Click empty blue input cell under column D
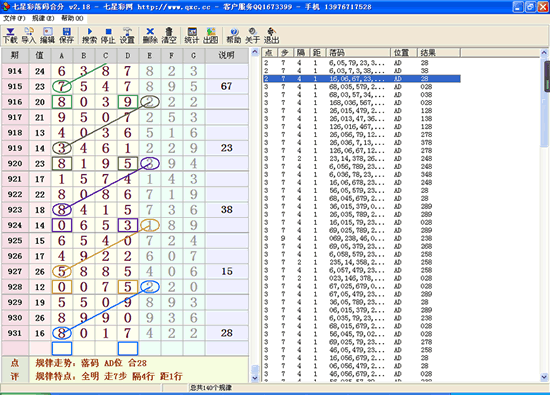Screen dimensions: 550x395 (x=128, y=348)
